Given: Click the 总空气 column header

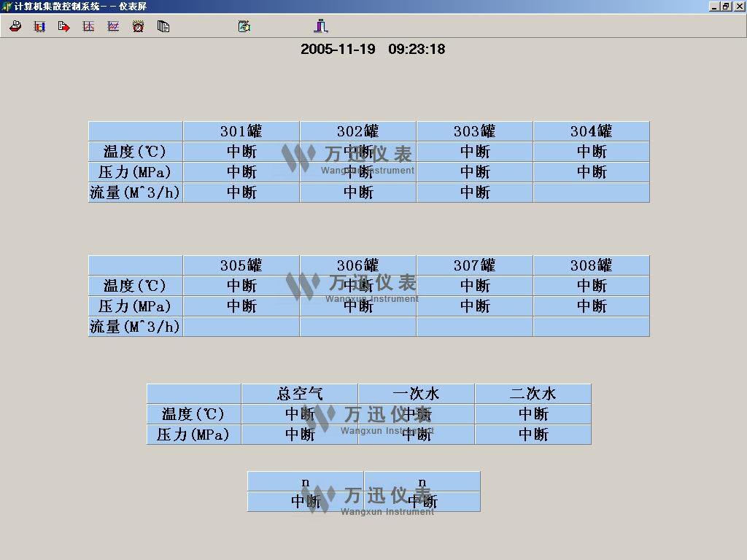Looking at the screenshot, I should click(x=299, y=393).
